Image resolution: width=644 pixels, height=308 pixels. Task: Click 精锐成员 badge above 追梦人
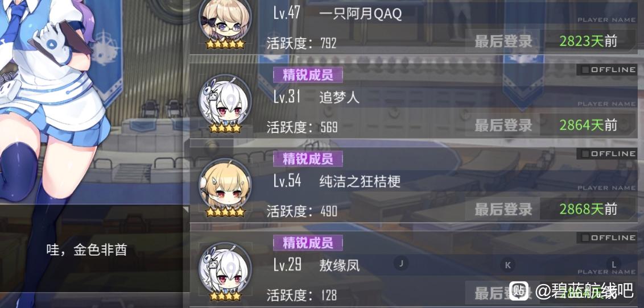click(x=308, y=74)
